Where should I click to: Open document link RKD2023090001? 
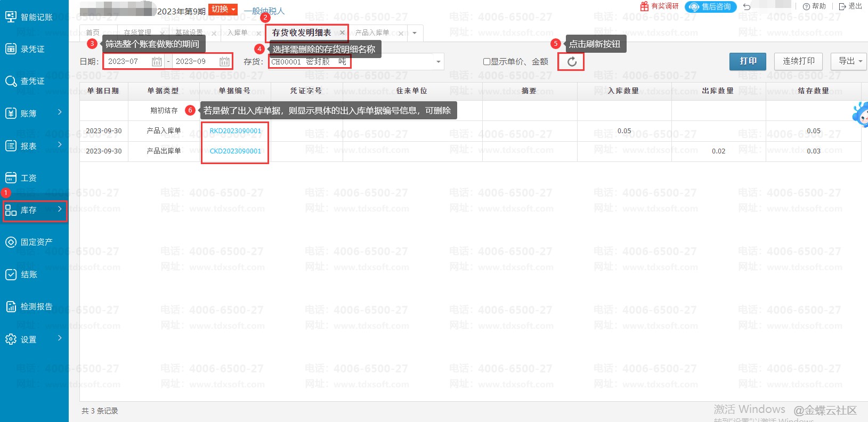point(235,131)
